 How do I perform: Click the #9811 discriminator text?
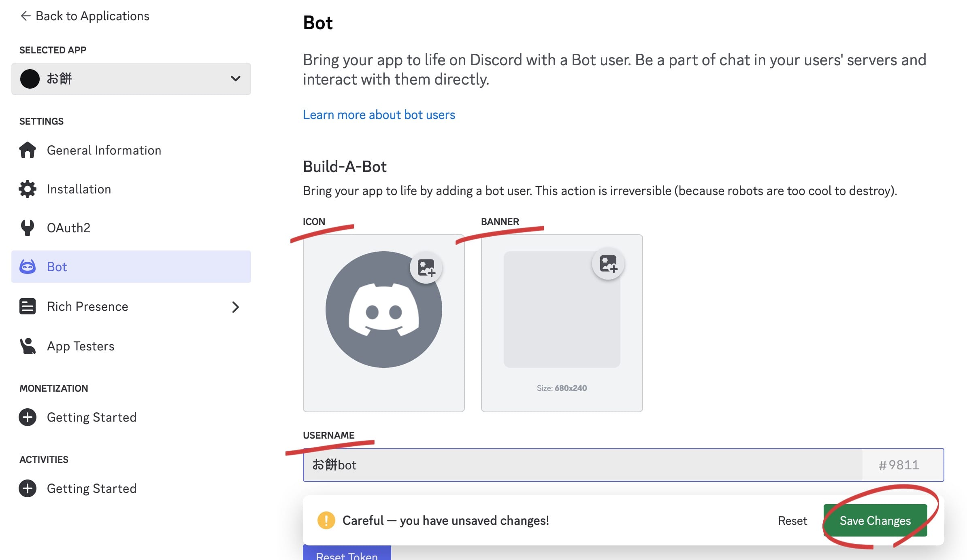(x=899, y=465)
